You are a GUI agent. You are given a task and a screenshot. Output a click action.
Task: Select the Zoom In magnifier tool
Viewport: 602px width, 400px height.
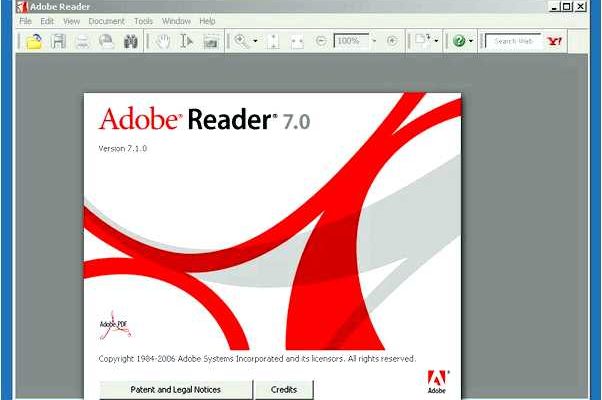241,41
